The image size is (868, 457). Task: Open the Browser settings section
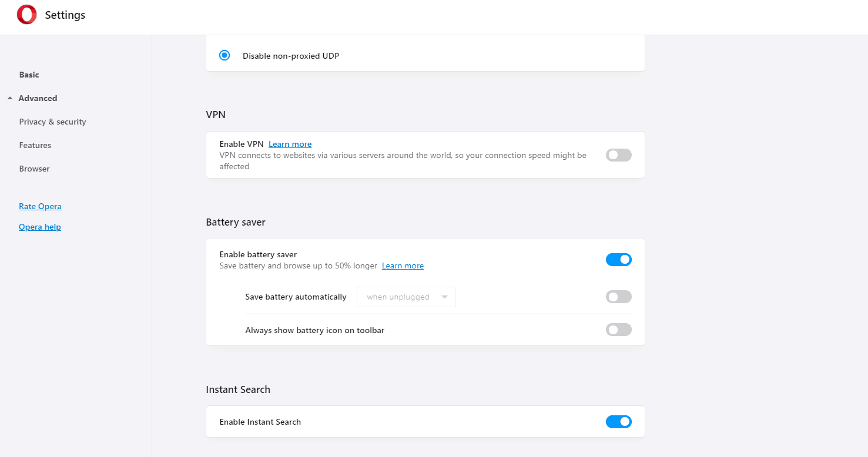pyautogui.click(x=34, y=169)
